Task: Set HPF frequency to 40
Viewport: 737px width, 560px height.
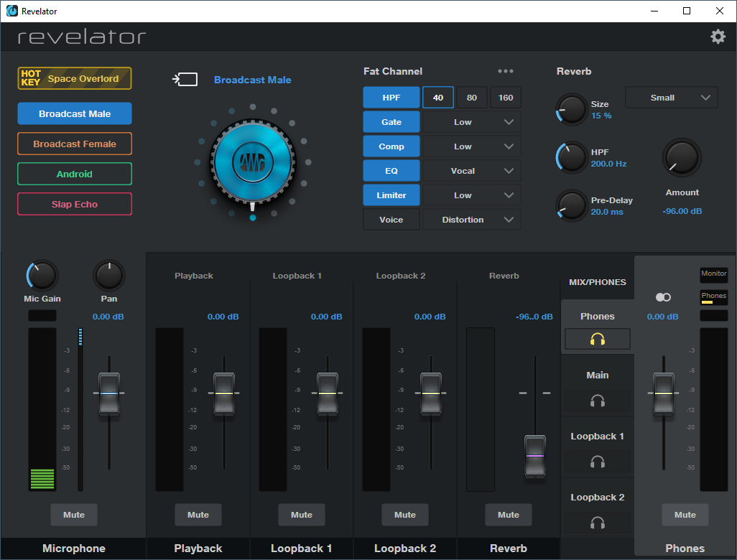Action: (x=438, y=98)
